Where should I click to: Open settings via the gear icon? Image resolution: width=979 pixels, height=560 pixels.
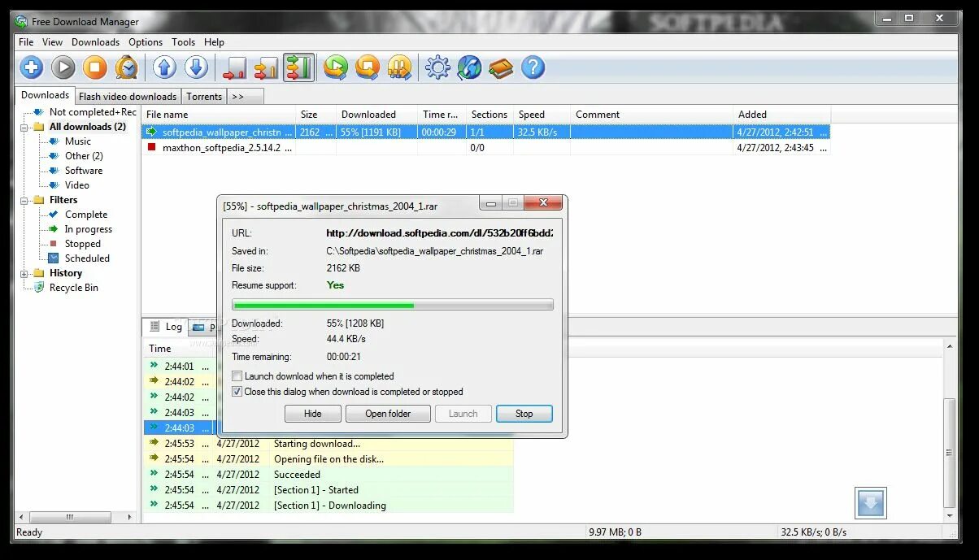pyautogui.click(x=437, y=67)
